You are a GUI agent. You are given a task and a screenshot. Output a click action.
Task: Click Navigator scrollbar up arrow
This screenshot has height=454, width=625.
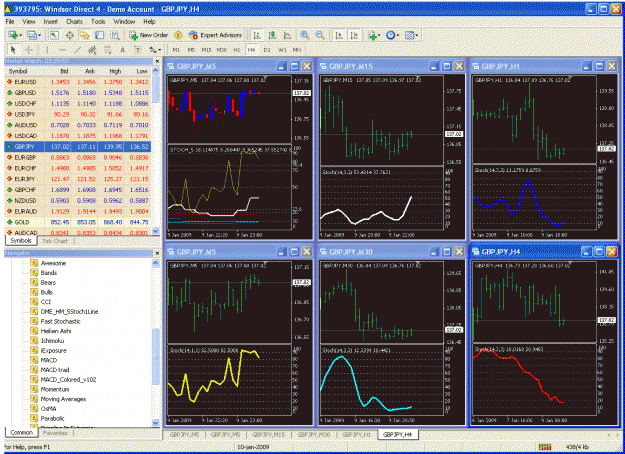(155, 263)
